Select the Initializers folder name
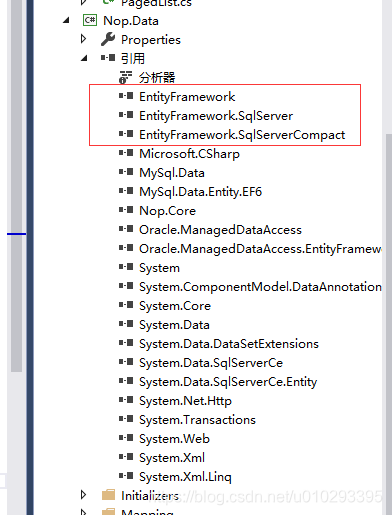Image resolution: width=392 pixels, height=515 pixels. pos(150,496)
